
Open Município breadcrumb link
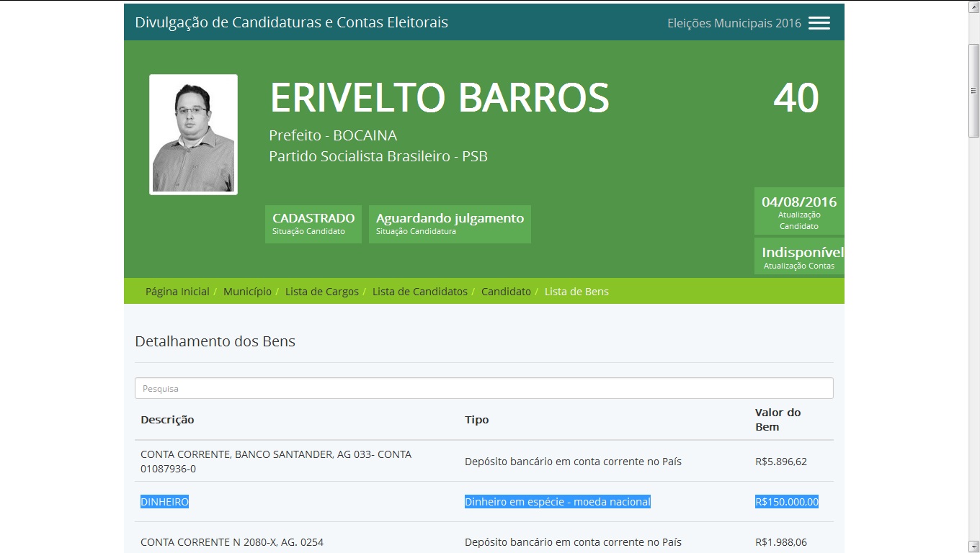click(247, 292)
